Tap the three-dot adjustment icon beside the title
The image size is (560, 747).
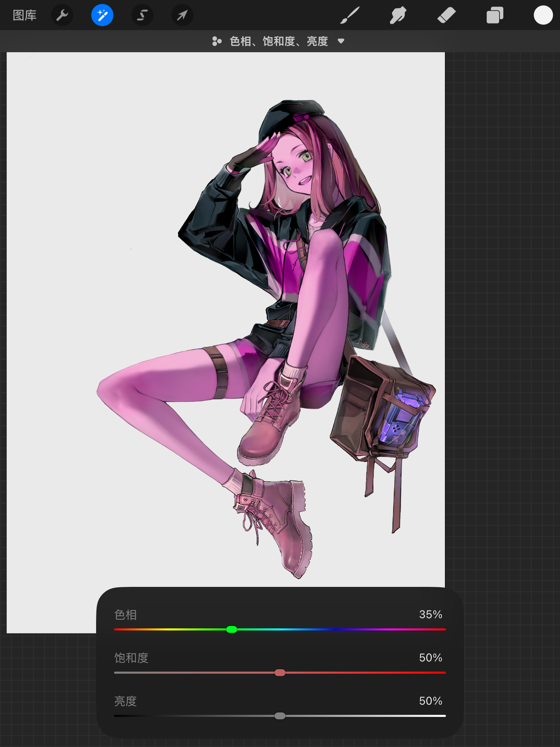tap(217, 41)
